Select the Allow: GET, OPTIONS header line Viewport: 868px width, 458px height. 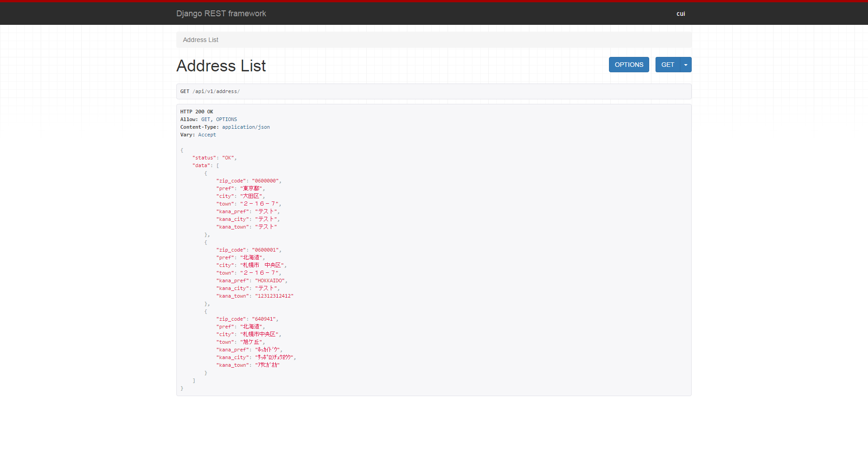pyautogui.click(x=208, y=119)
